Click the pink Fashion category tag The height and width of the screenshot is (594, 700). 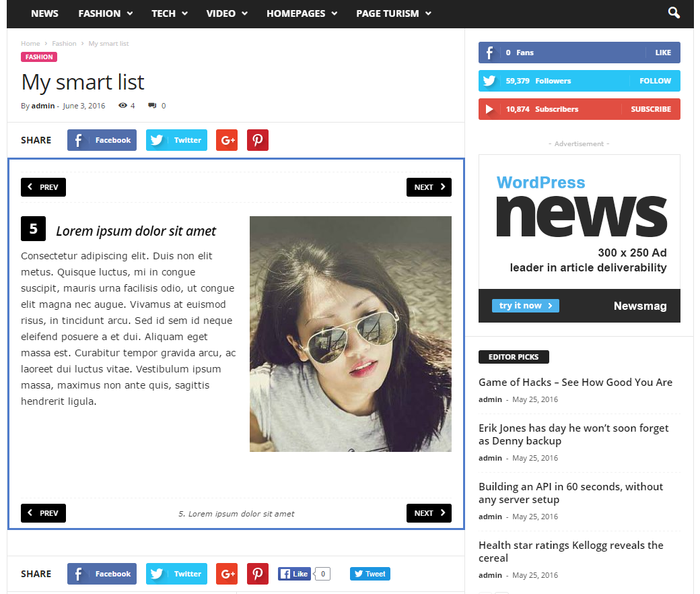pos(39,57)
